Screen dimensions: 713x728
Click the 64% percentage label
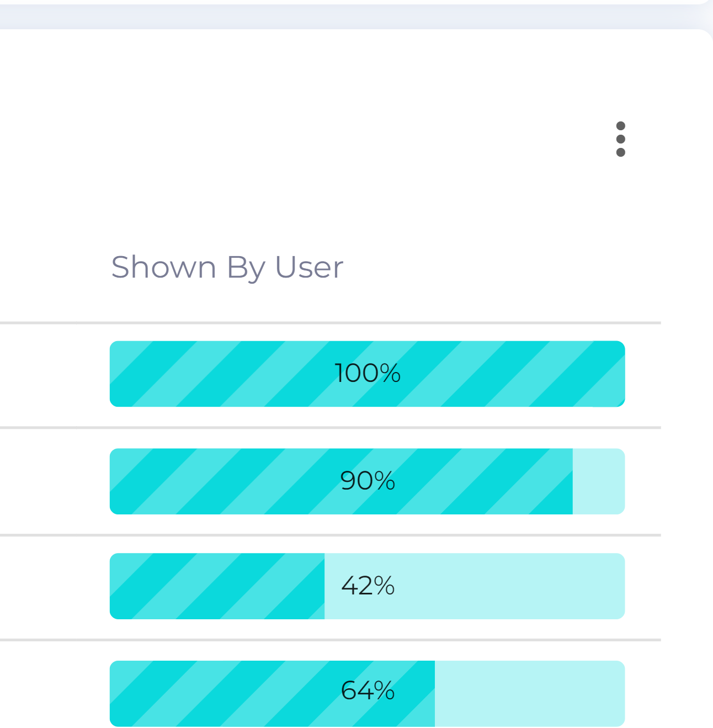(368, 690)
